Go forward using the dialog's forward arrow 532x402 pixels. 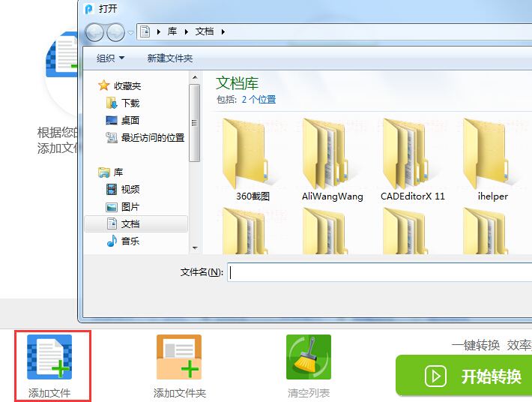pyautogui.click(x=115, y=32)
